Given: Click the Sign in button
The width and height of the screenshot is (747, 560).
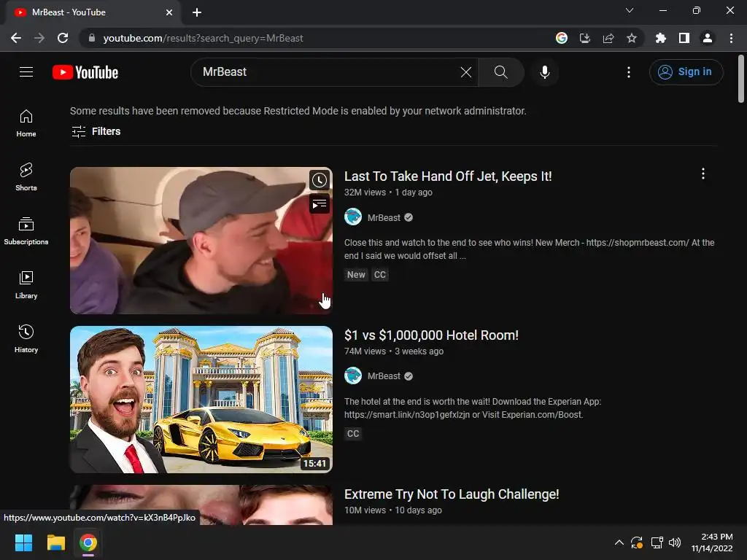Looking at the screenshot, I should click(686, 72).
